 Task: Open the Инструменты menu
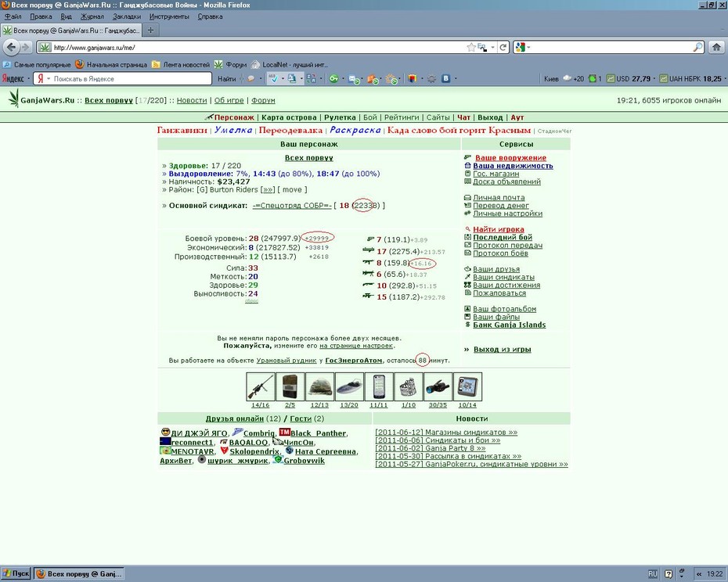[169, 16]
